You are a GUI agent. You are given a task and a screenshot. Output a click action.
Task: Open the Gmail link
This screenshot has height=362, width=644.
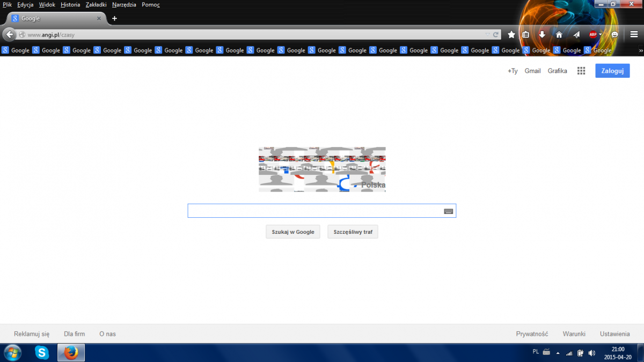point(533,71)
